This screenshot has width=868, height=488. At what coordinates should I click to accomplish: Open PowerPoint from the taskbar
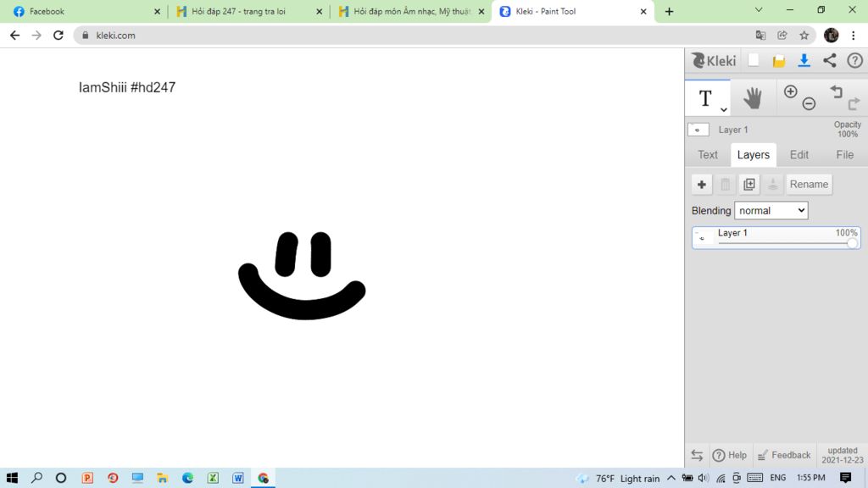click(87, 478)
